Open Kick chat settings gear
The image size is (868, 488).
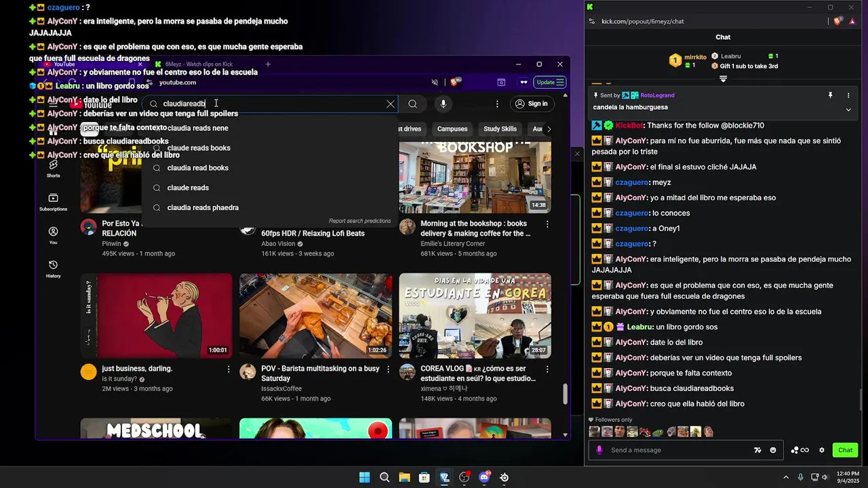[822, 450]
